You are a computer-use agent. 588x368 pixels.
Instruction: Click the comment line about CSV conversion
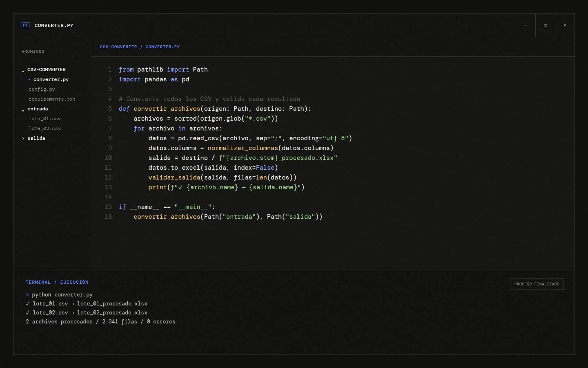point(209,99)
